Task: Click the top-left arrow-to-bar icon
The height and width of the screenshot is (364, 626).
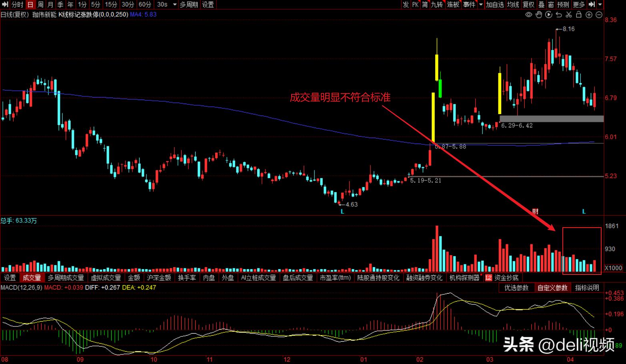Action: pyautogui.click(x=5, y=4)
